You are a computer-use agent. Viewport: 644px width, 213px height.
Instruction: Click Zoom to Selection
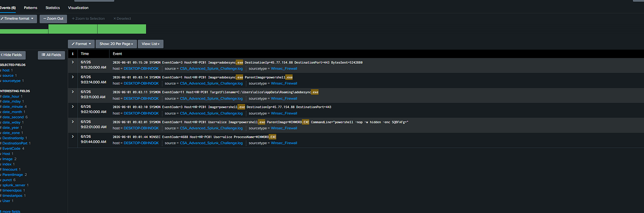[x=88, y=19]
